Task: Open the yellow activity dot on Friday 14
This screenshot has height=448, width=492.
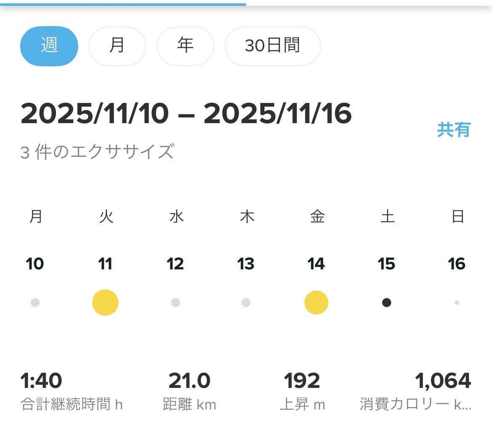Action: (x=316, y=303)
